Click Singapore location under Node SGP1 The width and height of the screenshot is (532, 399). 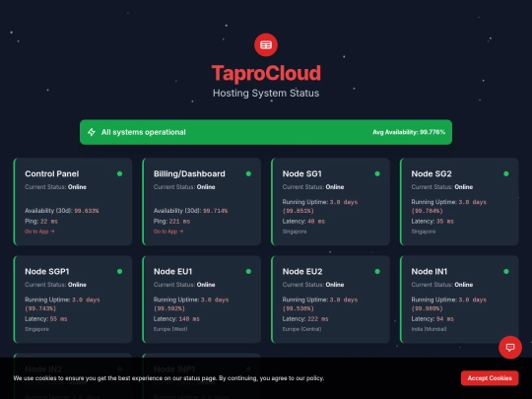click(x=36, y=329)
